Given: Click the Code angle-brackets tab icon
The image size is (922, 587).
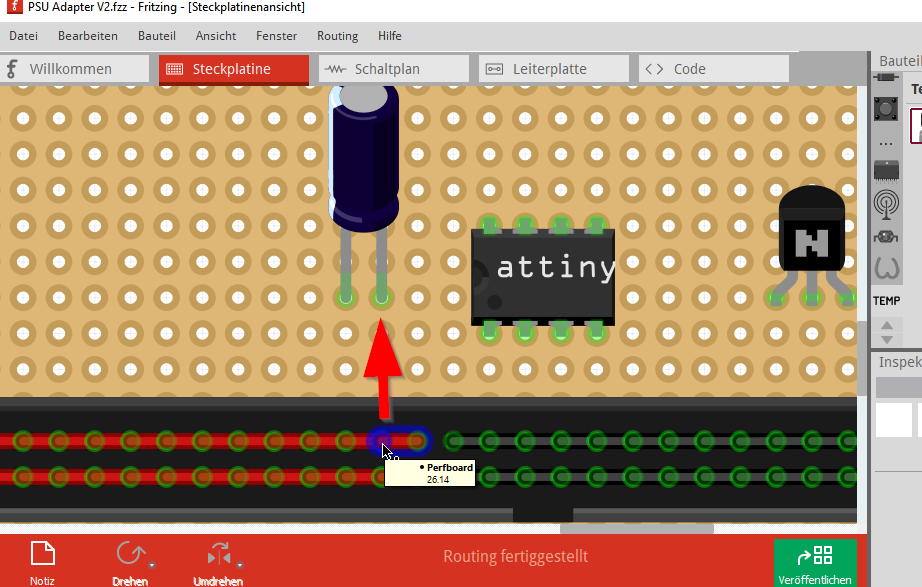Looking at the screenshot, I should (x=654, y=69).
